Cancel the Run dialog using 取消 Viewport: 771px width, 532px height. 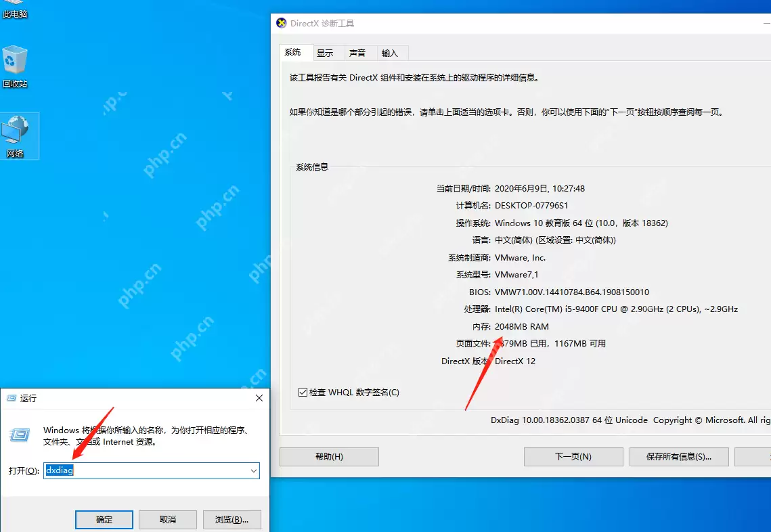point(168,520)
